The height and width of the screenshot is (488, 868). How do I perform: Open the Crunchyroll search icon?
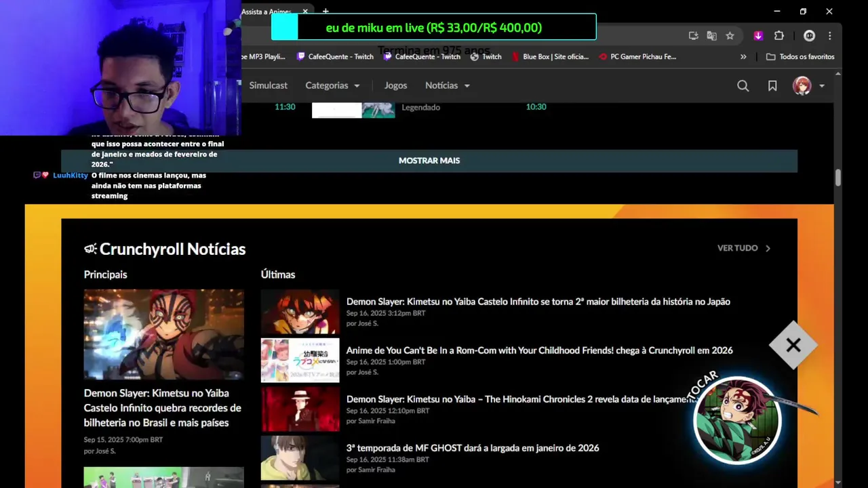pos(743,85)
